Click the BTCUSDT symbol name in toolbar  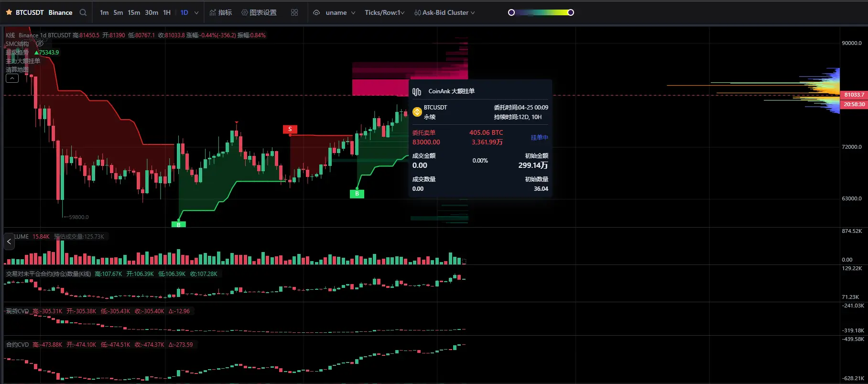tap(30, 12)
